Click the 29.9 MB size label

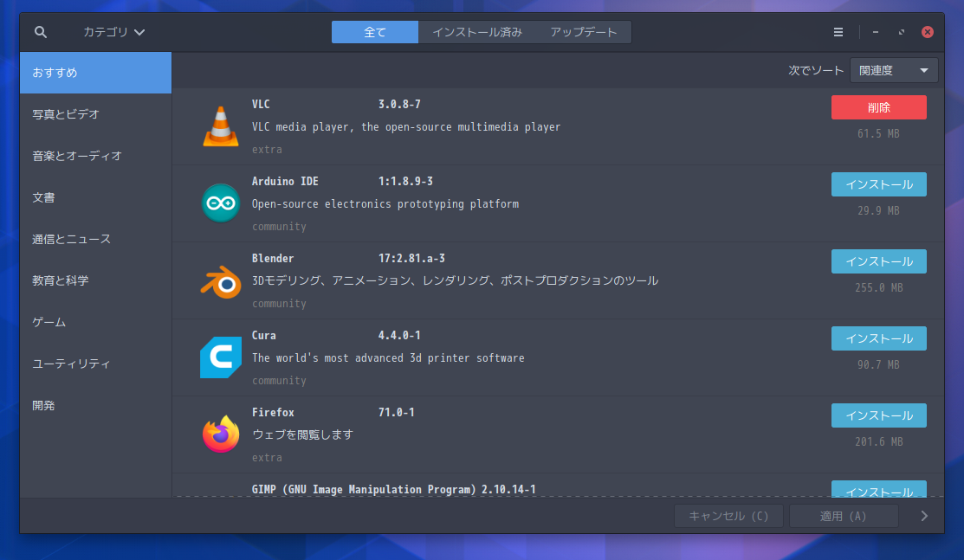878,211
